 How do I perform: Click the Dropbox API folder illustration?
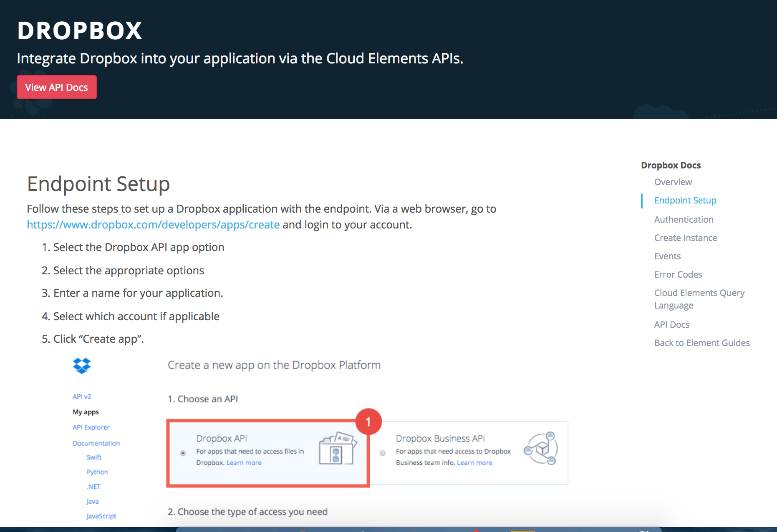click(x=338, y=448)
